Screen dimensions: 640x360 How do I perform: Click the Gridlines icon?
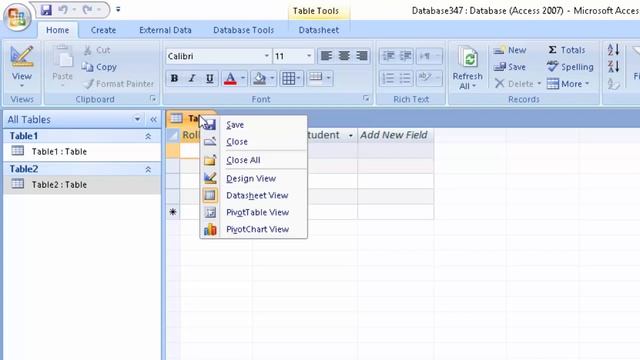(289, 78)
